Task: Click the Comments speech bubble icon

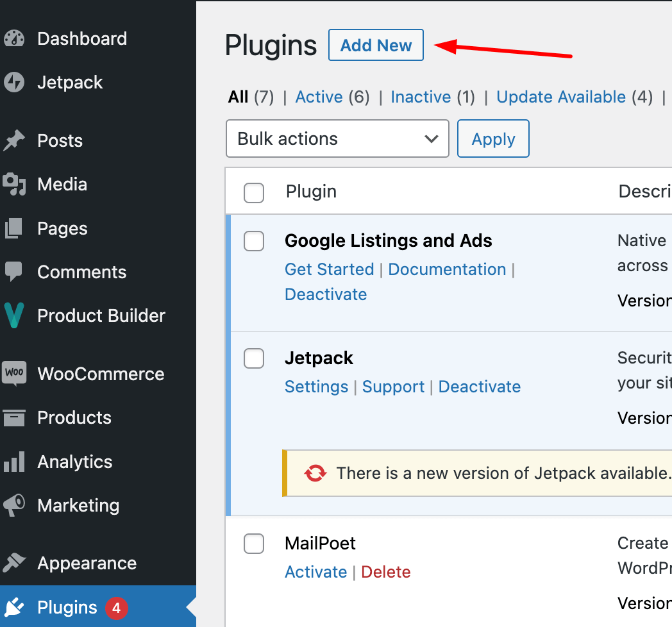Action: point(13,272)
